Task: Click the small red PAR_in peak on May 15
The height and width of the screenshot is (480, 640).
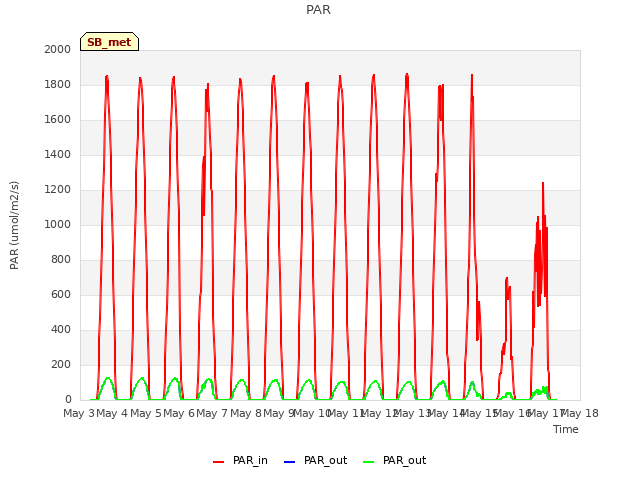Action: click(507, 279)
